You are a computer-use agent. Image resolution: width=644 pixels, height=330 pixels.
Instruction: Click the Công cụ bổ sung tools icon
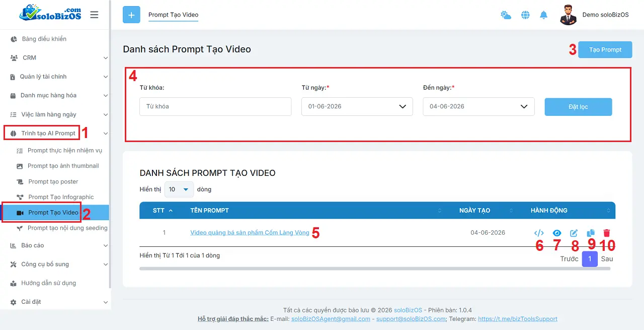pyautogui.click(x=14, y=265)
